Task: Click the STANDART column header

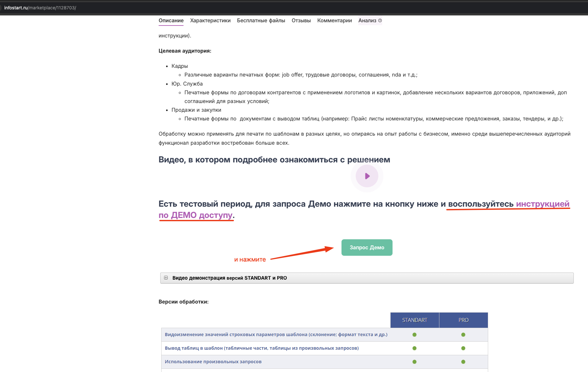Action: [415, 320]
